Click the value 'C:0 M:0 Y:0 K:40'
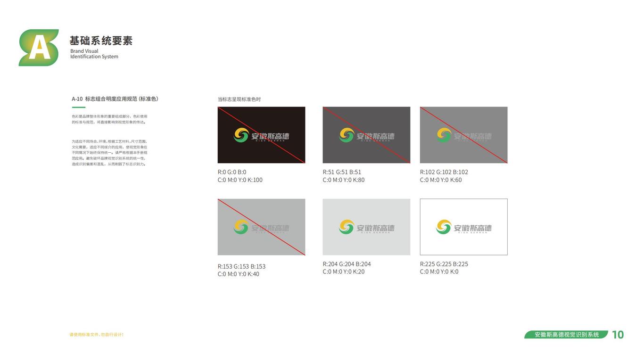644x362 pixels. tap(239, 274)
